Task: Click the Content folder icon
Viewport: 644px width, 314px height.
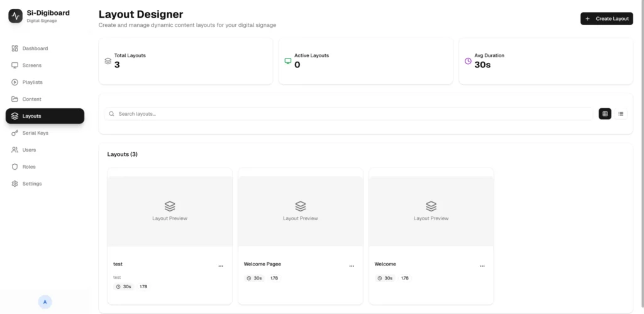Action: pos(15,99)
